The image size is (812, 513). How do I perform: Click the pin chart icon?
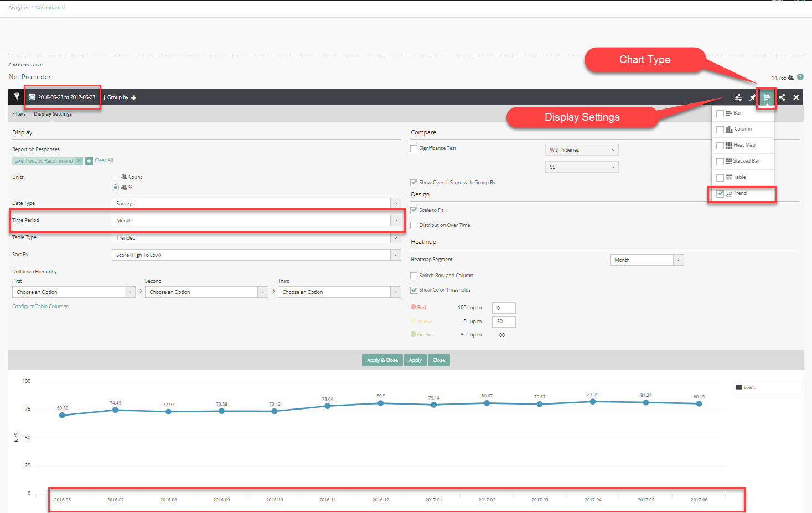753,97
